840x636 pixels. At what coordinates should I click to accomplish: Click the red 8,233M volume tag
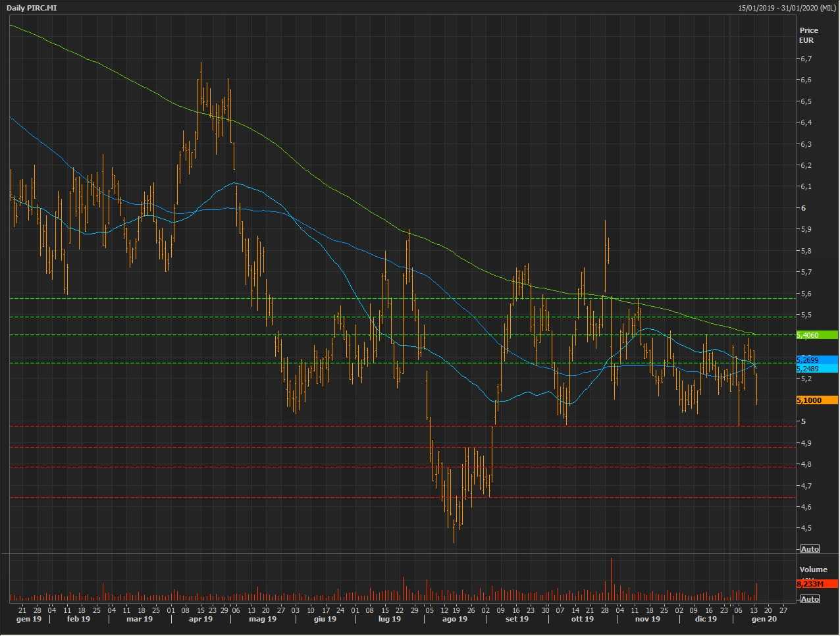[x=816, y=584]
